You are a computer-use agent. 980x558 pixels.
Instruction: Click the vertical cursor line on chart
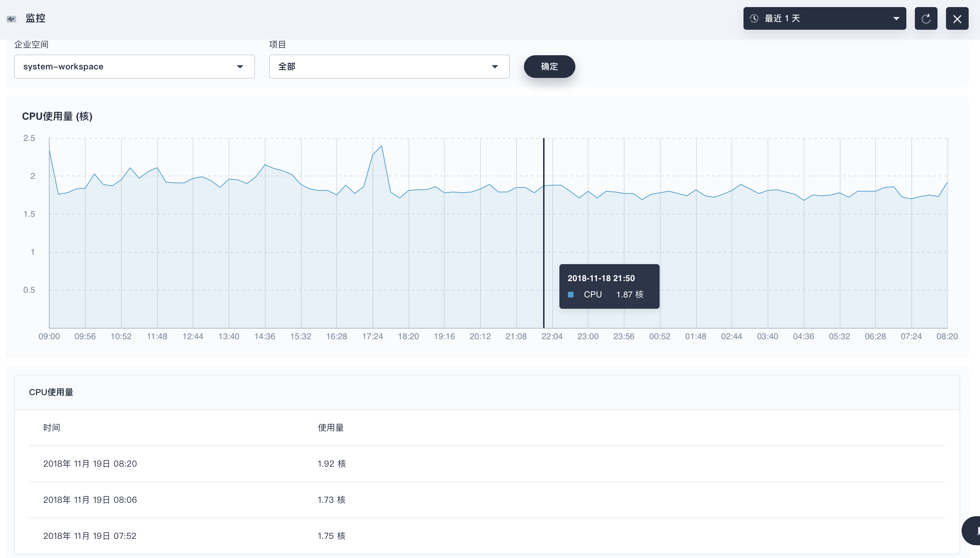pyautogui.click(x=543, y=233)
